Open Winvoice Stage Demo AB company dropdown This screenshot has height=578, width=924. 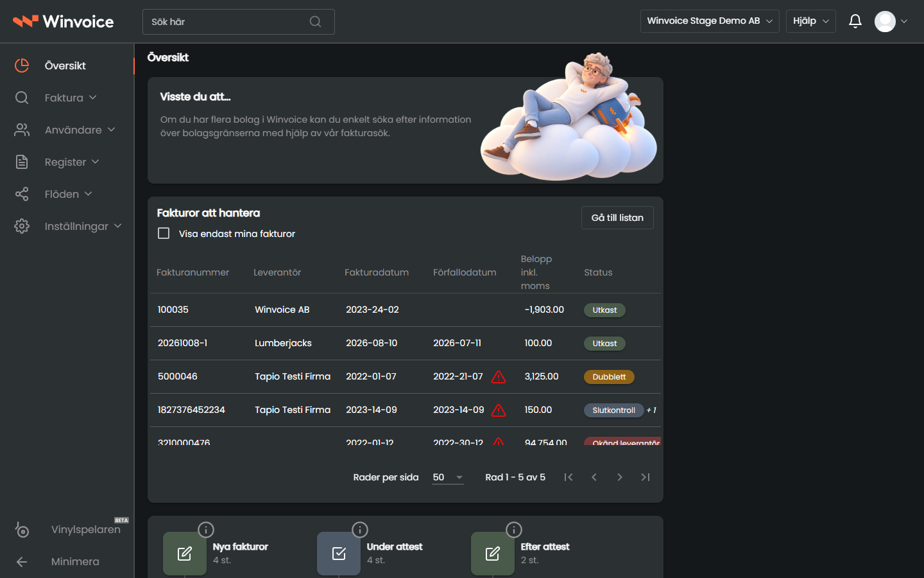(x=710, y=21)
